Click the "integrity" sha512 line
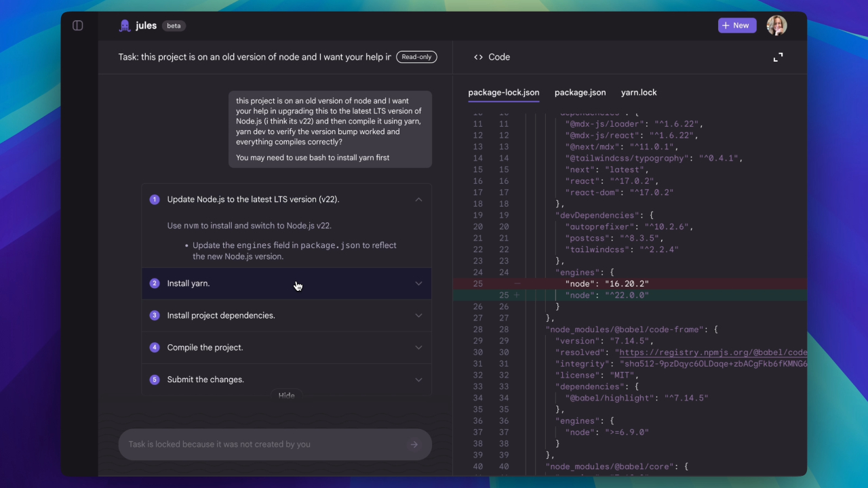This screenshot has height=488, width=868. 681,364
